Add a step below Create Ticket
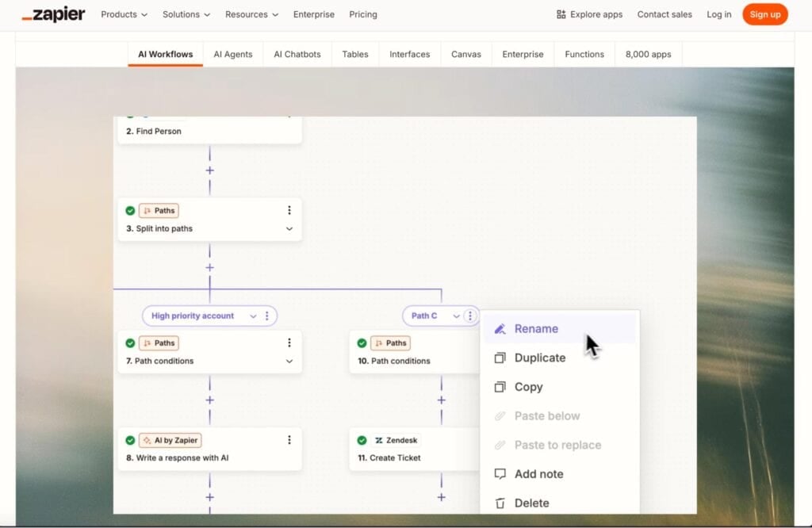This screenshot has width=812, height=528. (441, 497)
